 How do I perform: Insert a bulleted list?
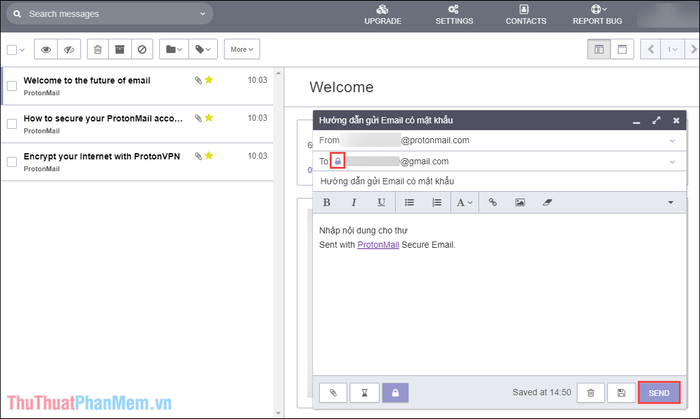tap(409, 203)
